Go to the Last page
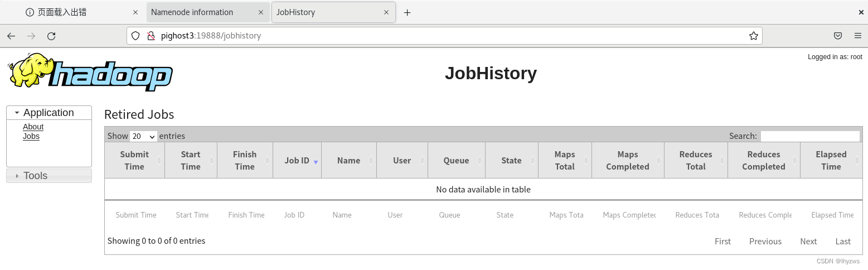 coord(843,242)
